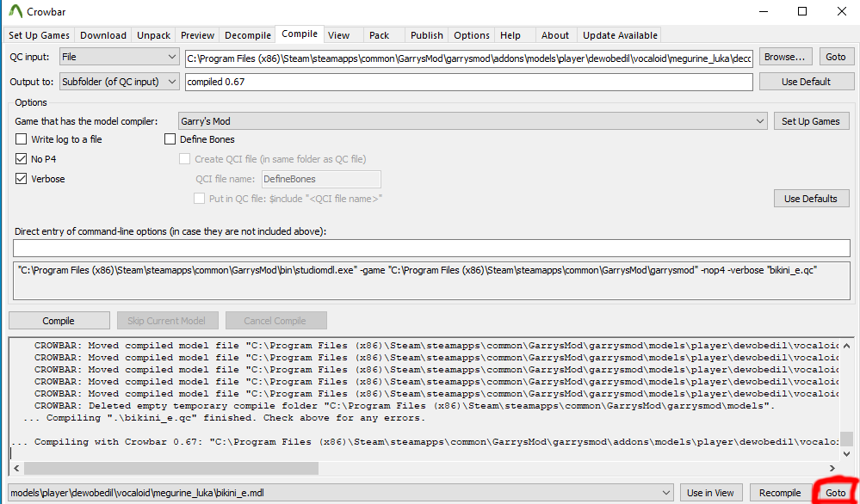
Task: Open the Preview tab
Action: [197, 35]
